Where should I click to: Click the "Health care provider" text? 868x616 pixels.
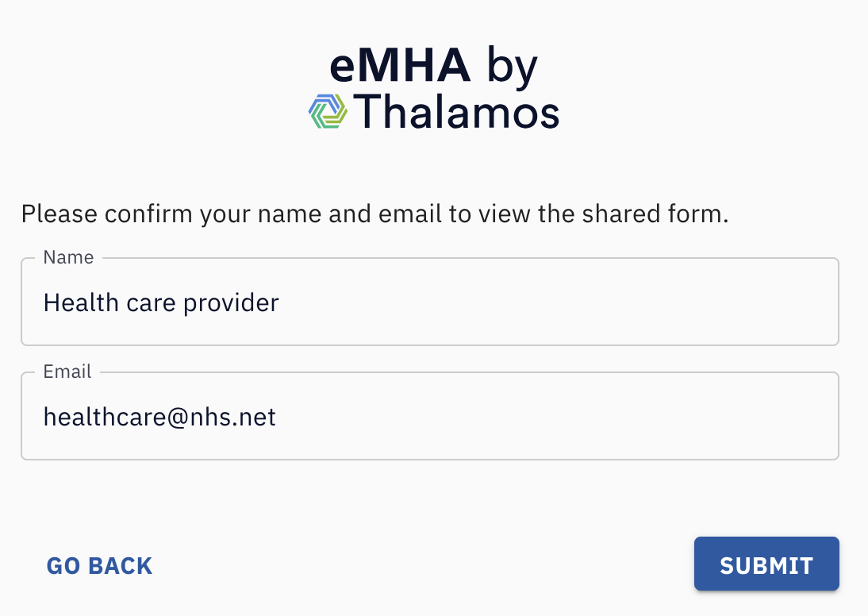[x=161, y=302]
